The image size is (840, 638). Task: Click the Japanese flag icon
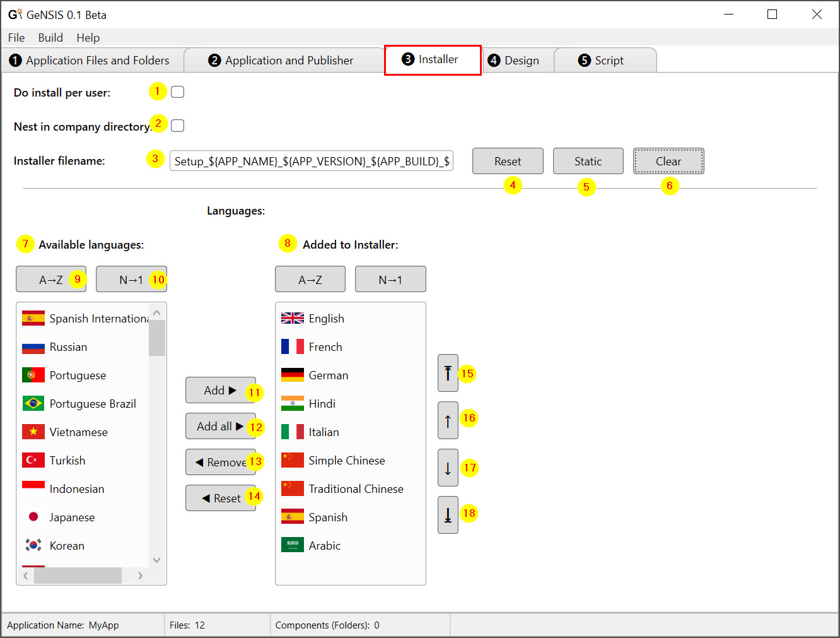[33, 517]
